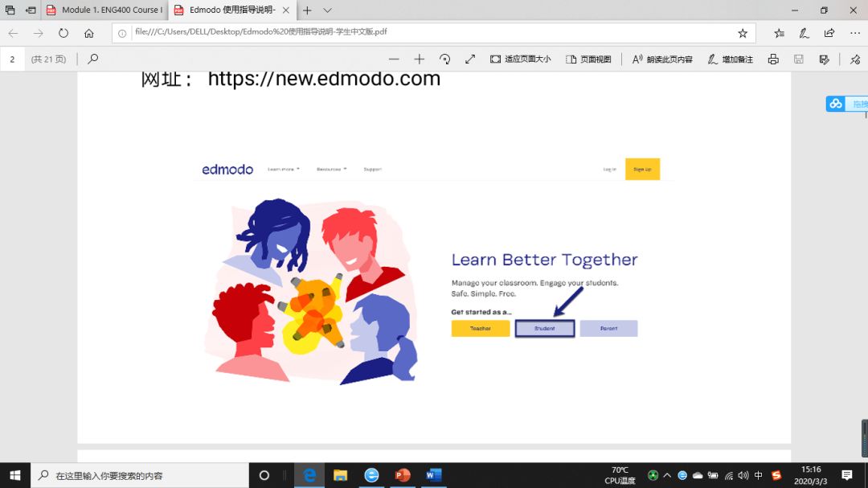Toggle read aloud (朗读此页内容)

point(662,59)
